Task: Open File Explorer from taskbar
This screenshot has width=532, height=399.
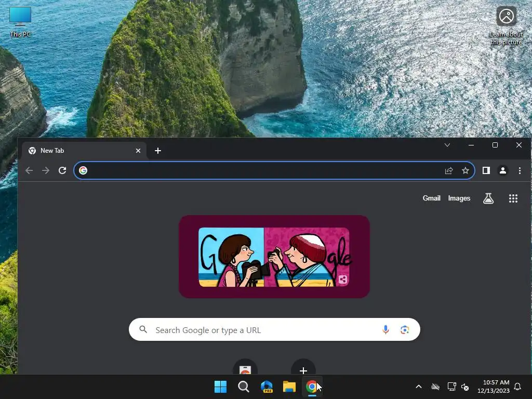Action: point(289,387)
